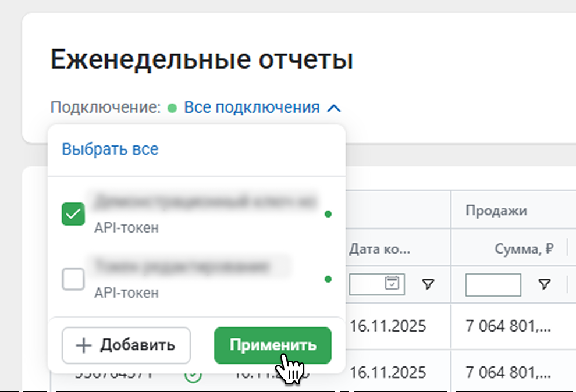Sort by the Дата ко... column header
Screen dimensions: 576x392
pyautogui.click(x=380, y=250)
